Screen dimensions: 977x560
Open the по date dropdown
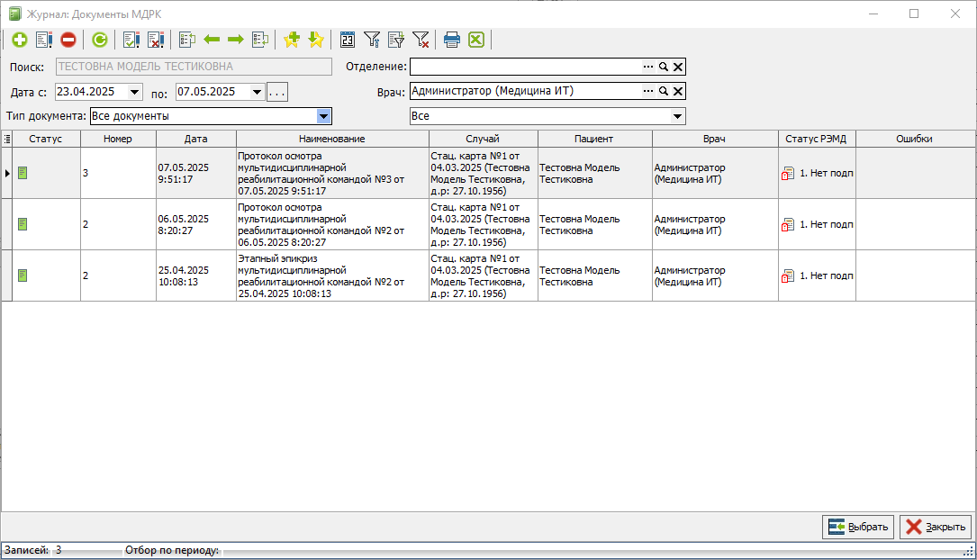coord(257,92)
